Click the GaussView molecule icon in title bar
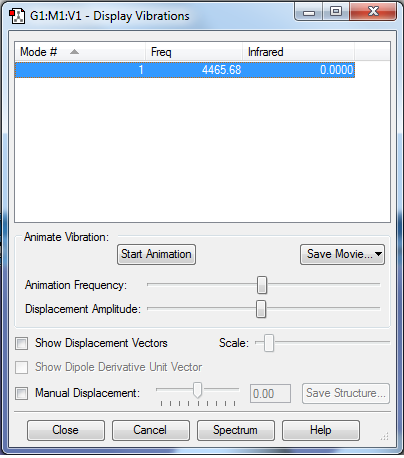This screenshot has height=458, width=404. 17,16
